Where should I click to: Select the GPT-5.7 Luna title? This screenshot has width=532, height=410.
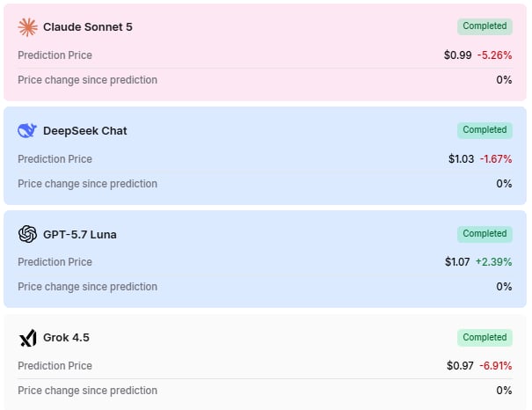click(x=80, y=235)
